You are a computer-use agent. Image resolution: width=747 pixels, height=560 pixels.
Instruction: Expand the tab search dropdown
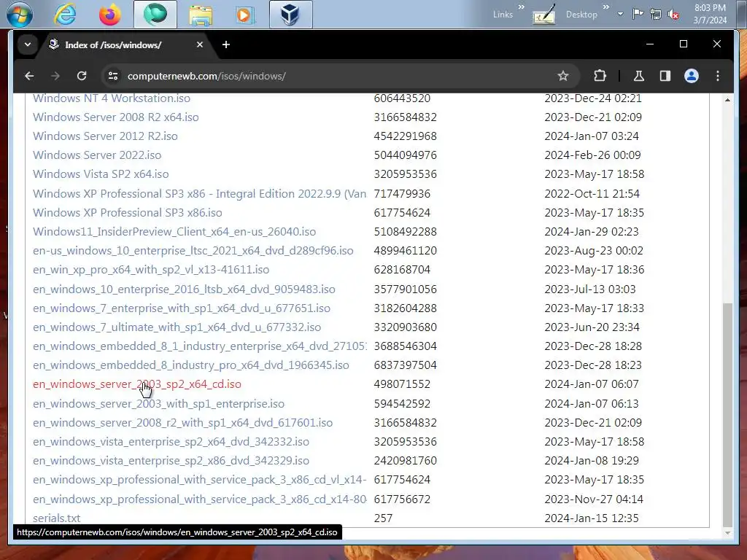click(x=28, y=44)
